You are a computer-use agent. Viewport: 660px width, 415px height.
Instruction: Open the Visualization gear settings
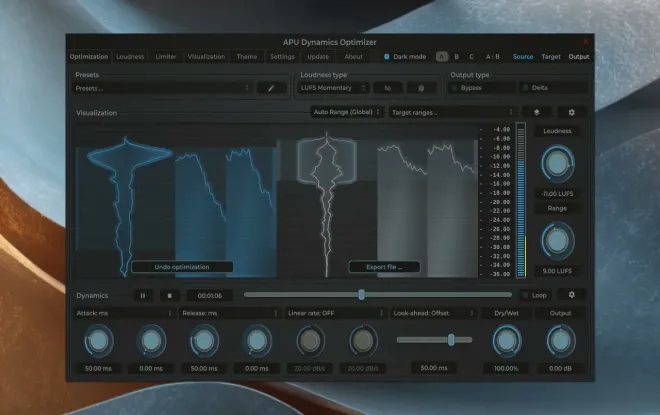click(x=572, y=112)
